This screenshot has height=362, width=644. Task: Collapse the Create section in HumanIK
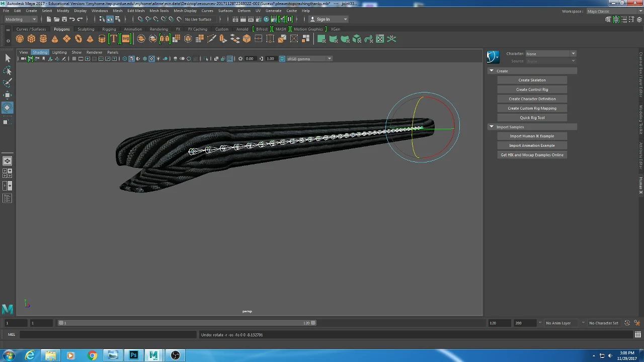click(492, 71)
